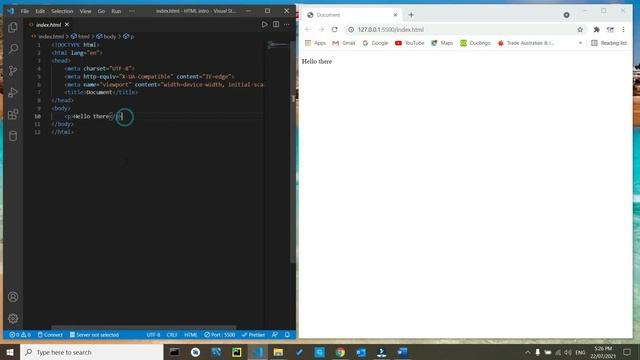Click the circular profile icon in Chrome's tab strip
Viewport: 640px width, 360px height.
coord(567,15)
